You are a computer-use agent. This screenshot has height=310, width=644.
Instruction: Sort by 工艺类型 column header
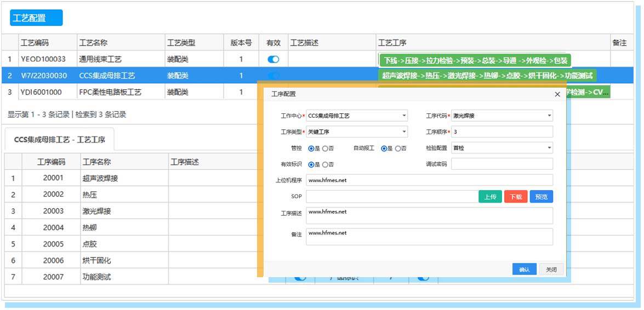point(194,43)
